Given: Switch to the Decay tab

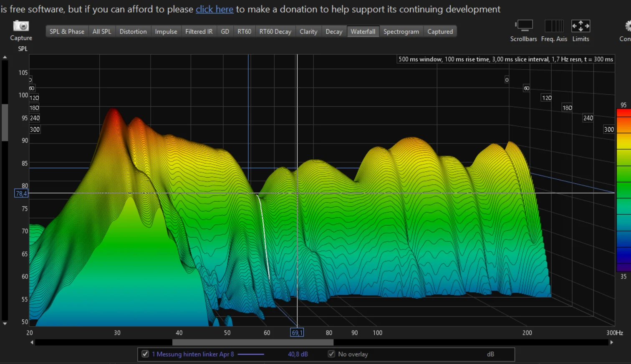Looking at the screenshot, I should click(334, 31).
